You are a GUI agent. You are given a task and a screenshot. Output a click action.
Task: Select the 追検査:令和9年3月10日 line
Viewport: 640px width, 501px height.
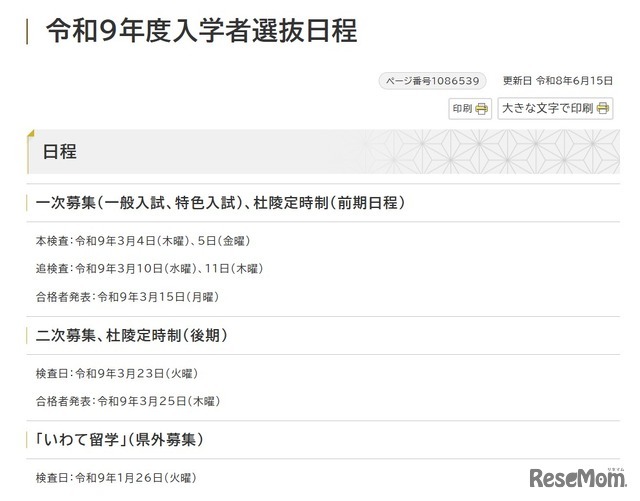click(x=149, y=269)
